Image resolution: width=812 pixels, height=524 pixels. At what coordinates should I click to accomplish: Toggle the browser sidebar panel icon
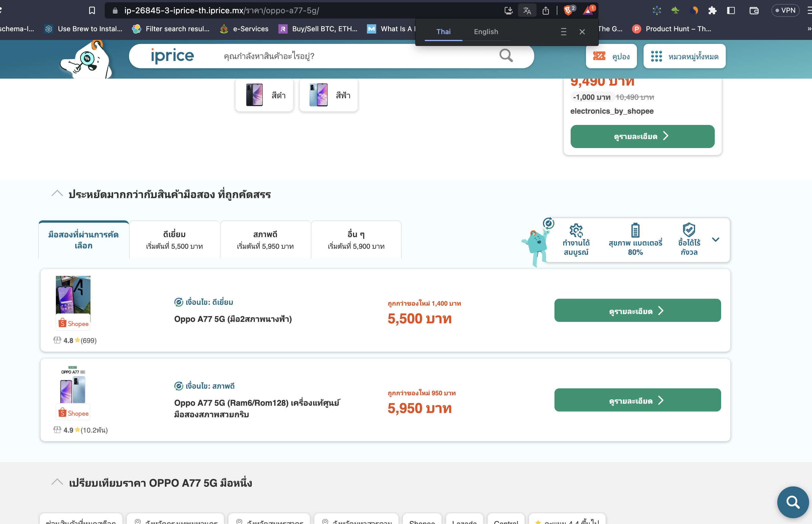pos(731,10)
